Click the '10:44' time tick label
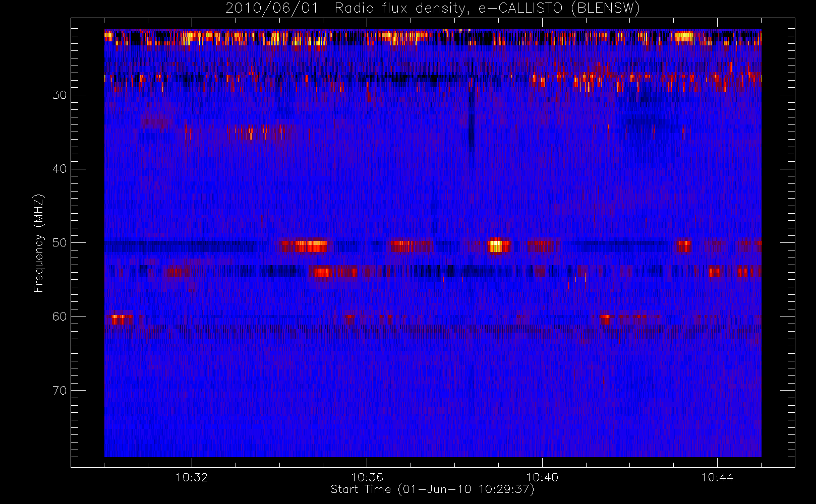This screenshot has width=816, height=504. click(717, 477)
